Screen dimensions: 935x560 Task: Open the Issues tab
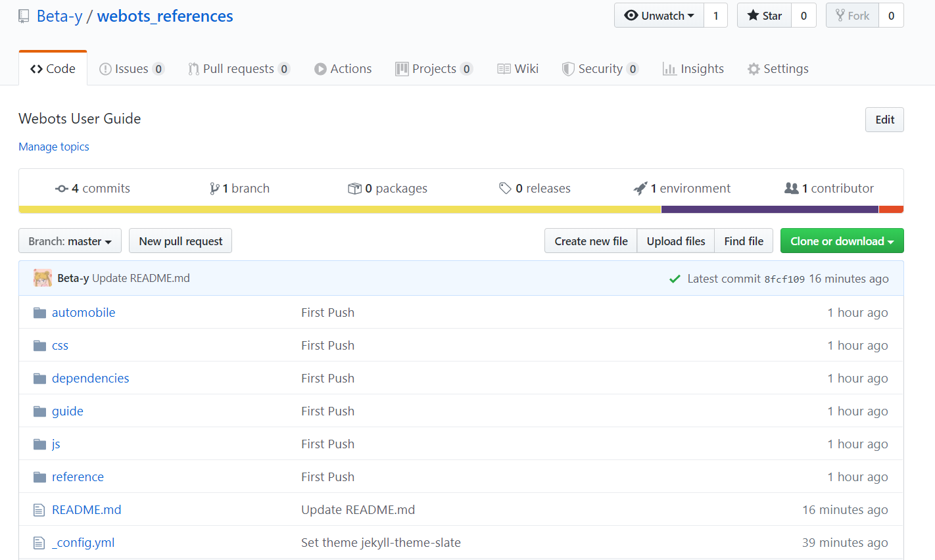pos(132,68)
